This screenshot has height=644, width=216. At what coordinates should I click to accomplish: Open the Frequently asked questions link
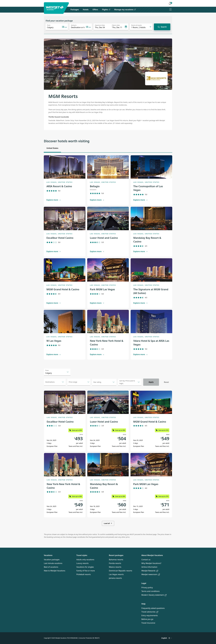(x=153, y=608)
